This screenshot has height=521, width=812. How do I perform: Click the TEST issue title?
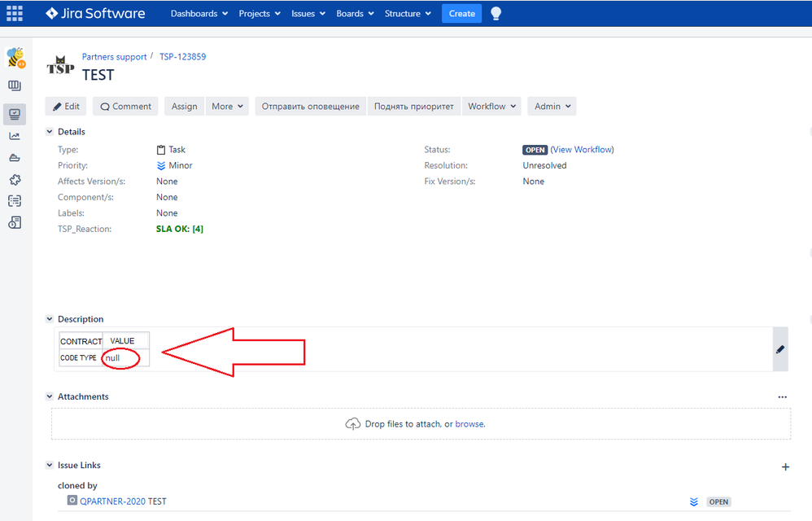98,75
